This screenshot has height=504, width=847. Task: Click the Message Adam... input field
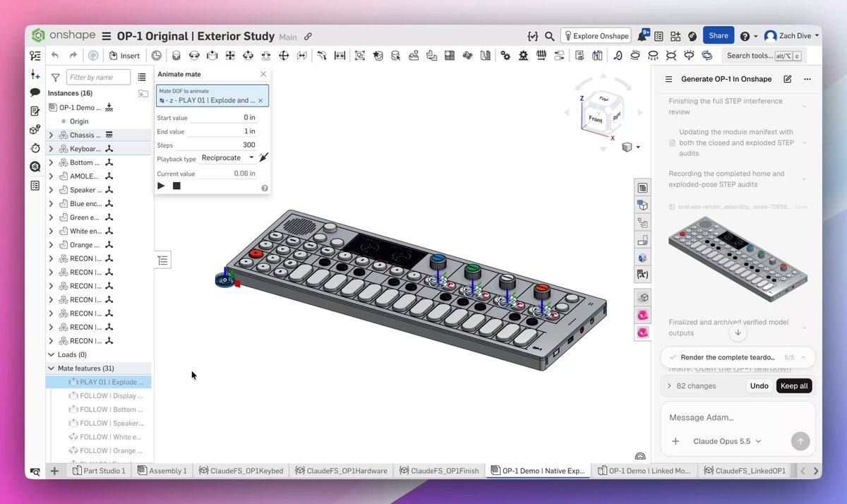[x=738, y=417]
